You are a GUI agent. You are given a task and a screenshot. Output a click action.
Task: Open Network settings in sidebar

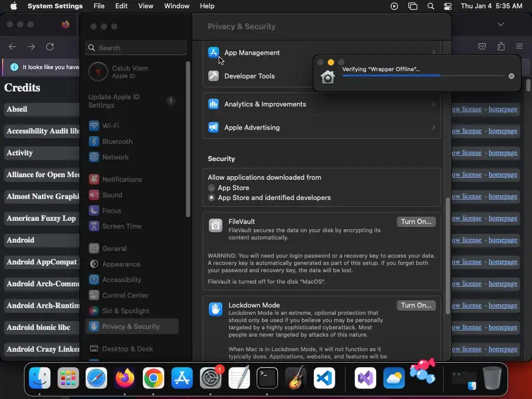click(x=132, y=157)
